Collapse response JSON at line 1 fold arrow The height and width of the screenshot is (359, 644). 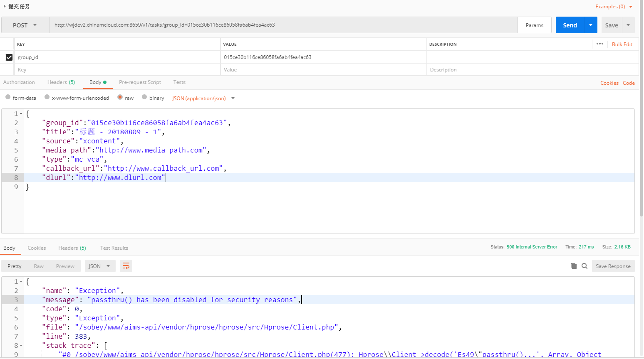click(x=21, y=282)
